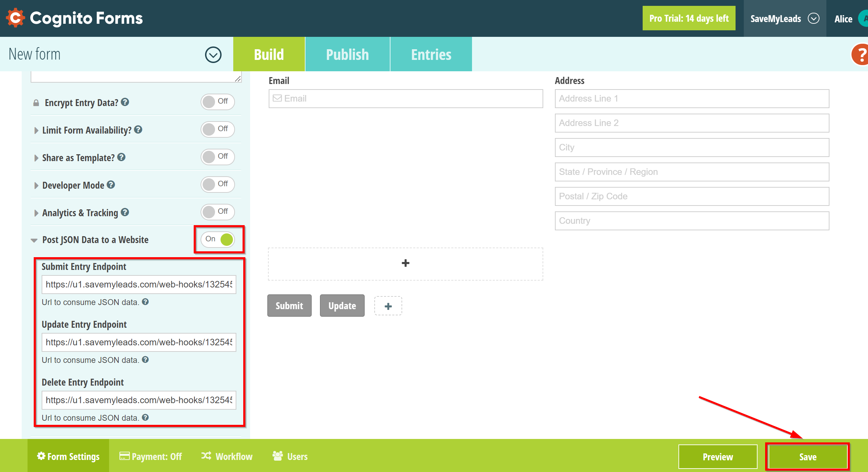Switch to the Build tab
Viewport: 868px width, 472px height.
click(269, 54)
